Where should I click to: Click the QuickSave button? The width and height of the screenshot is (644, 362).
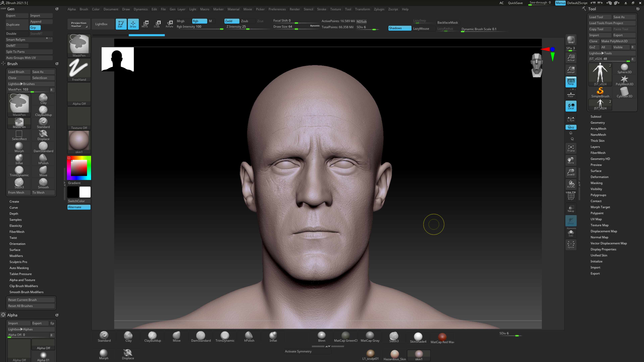(x=515, y=3)
